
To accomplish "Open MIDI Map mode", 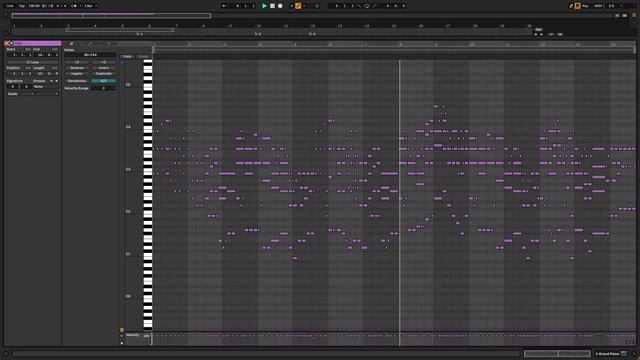I will 598,6.
